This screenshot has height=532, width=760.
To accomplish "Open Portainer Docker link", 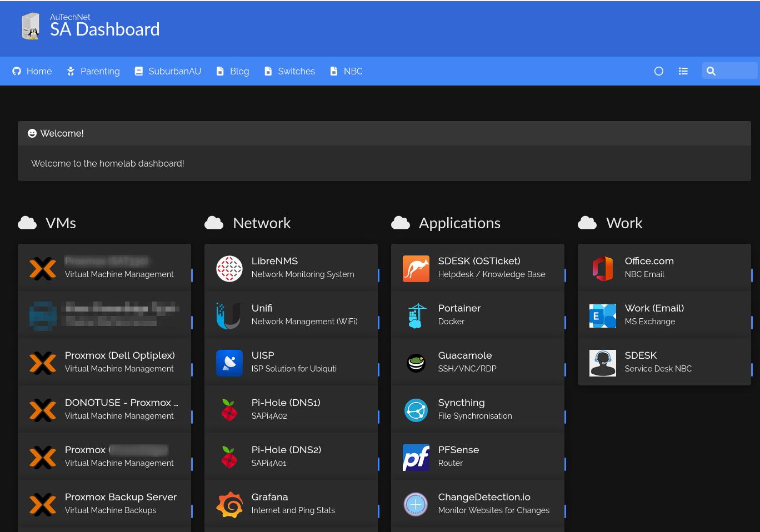I will point(478,314).
